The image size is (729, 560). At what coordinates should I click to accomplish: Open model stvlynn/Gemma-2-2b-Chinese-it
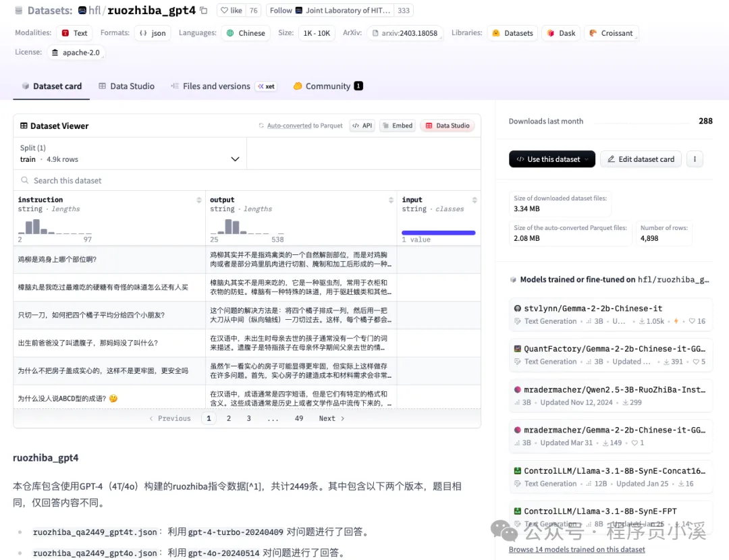[x=611, y=314]
